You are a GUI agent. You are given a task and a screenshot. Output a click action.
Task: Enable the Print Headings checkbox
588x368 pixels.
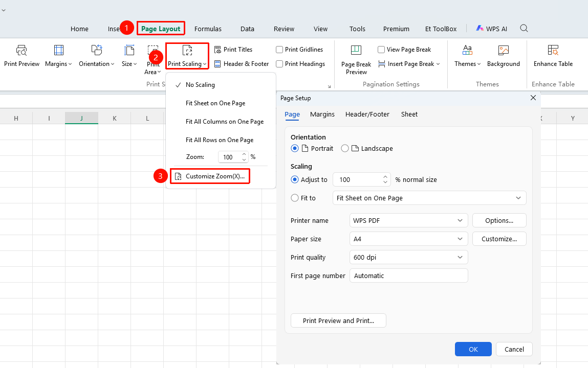click(279, 64)
